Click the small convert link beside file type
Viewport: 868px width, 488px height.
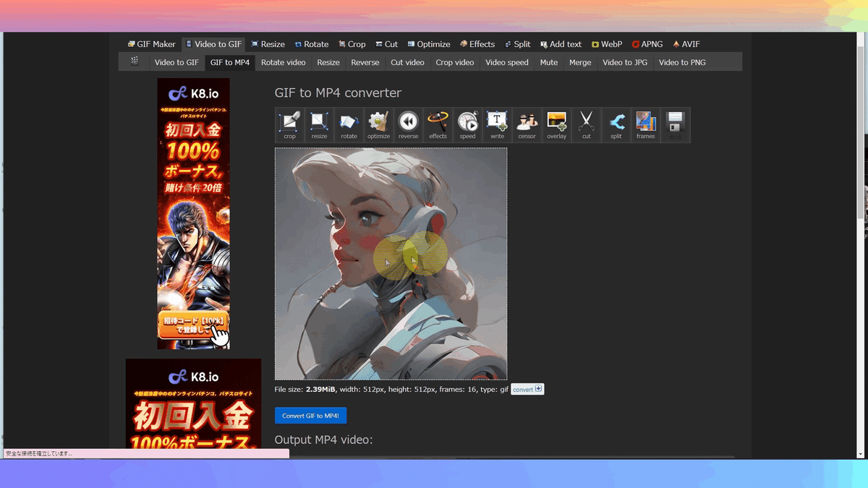coord(527,389)
